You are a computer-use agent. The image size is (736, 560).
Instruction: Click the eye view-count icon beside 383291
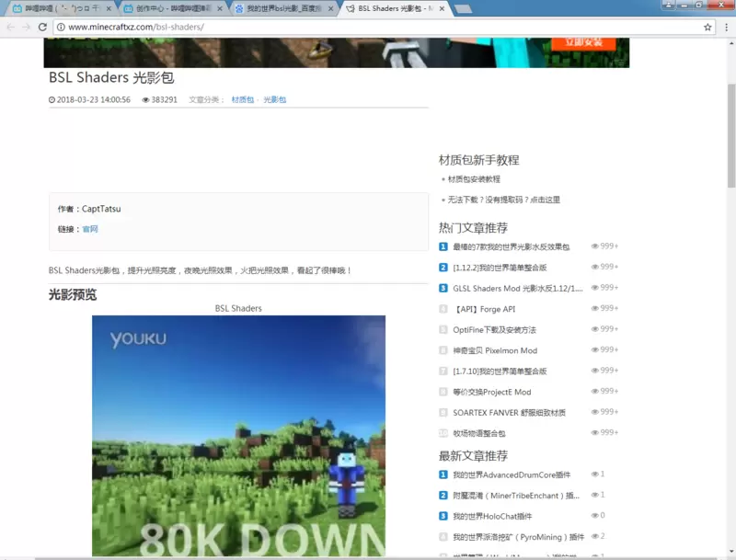tap(145, 100)
